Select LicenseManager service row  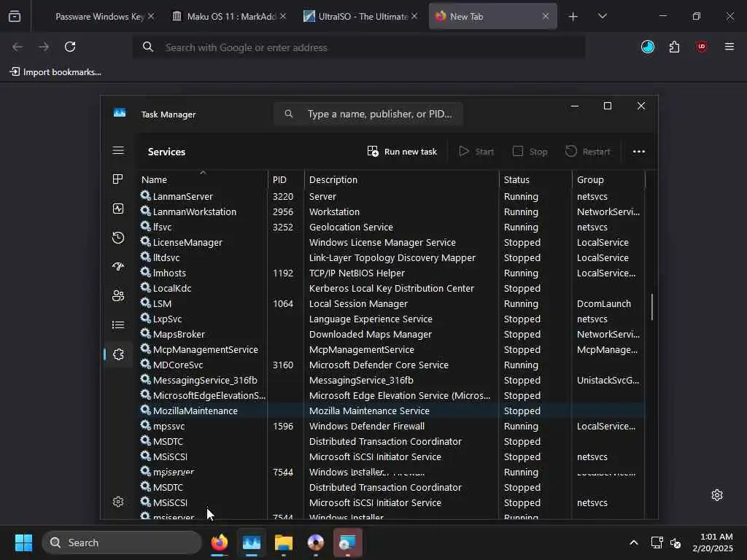point(391,242)
